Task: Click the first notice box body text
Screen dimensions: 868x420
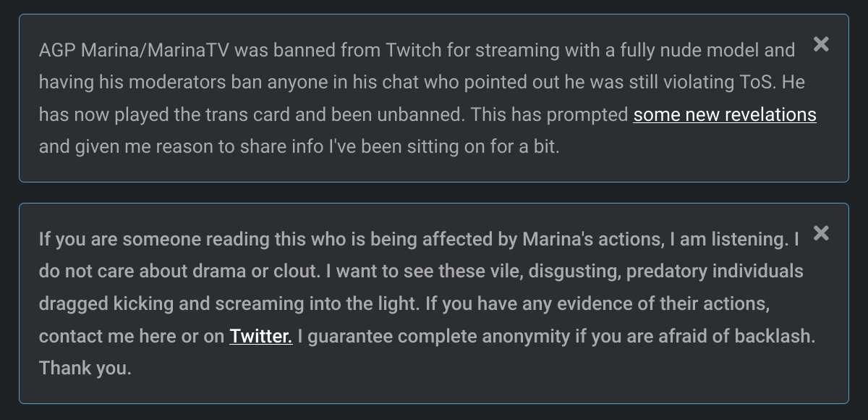Action: [427, 98]
